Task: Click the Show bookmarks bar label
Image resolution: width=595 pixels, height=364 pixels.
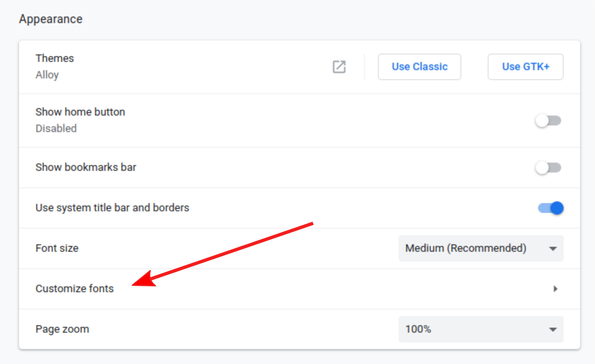Action: 86,167
